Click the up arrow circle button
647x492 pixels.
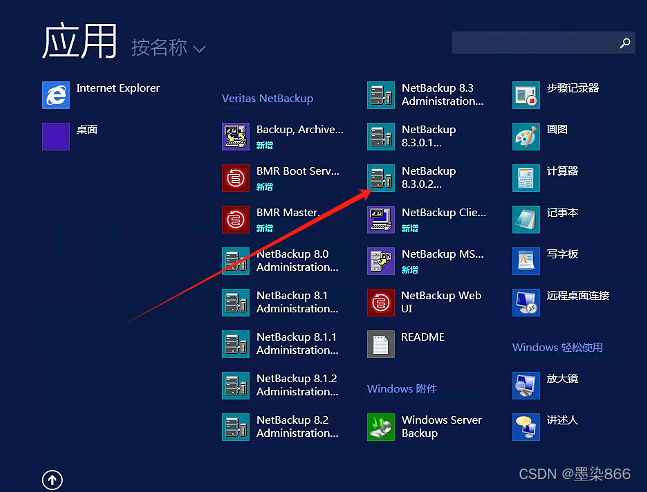click(x=52, y=480)
